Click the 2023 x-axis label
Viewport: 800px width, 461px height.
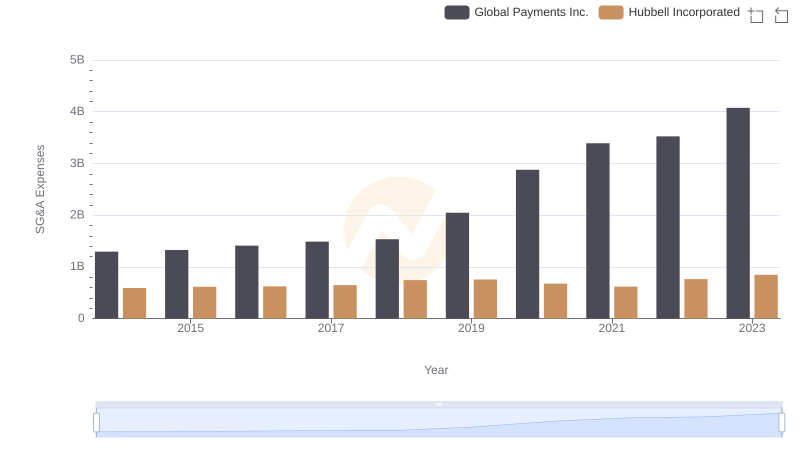click(752, 328)
